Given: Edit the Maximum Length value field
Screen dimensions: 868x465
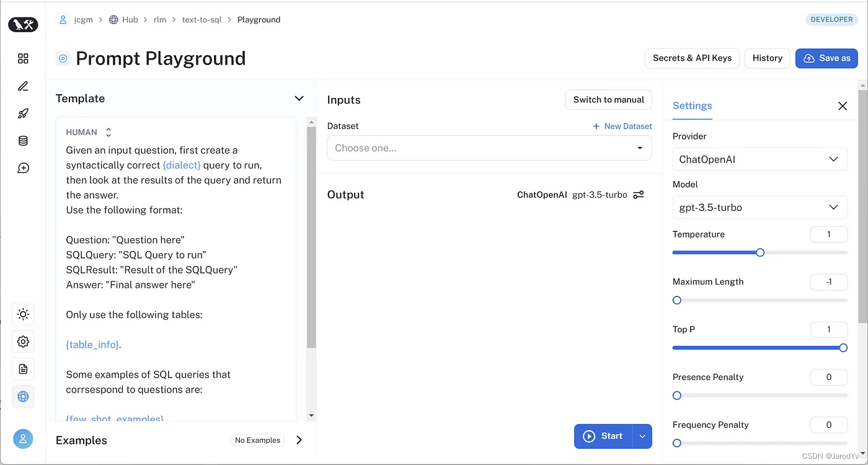Looking at the screenshot, I should pyautogui.click(x=829, y=282).
